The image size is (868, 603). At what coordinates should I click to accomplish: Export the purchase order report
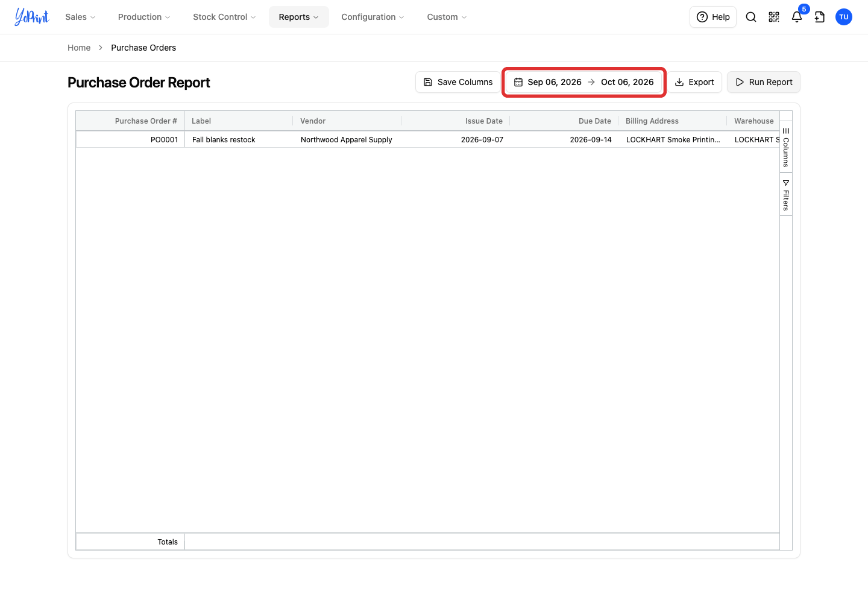coord(694,82)
